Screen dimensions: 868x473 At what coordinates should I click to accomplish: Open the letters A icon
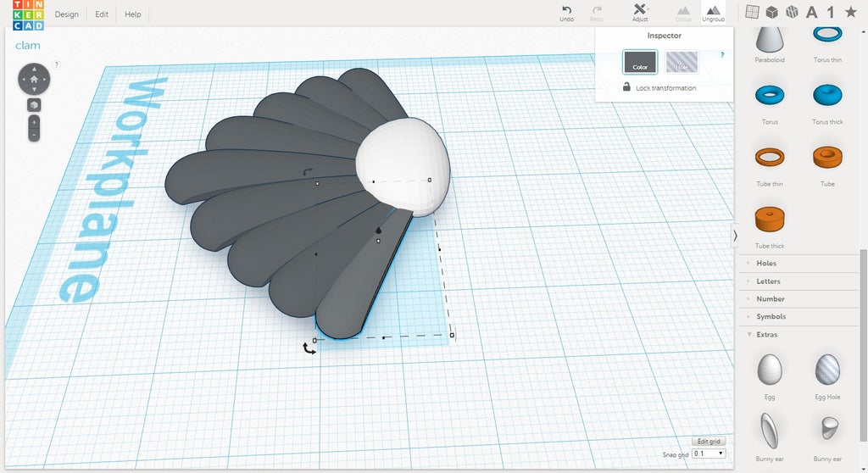click(811, 12)
